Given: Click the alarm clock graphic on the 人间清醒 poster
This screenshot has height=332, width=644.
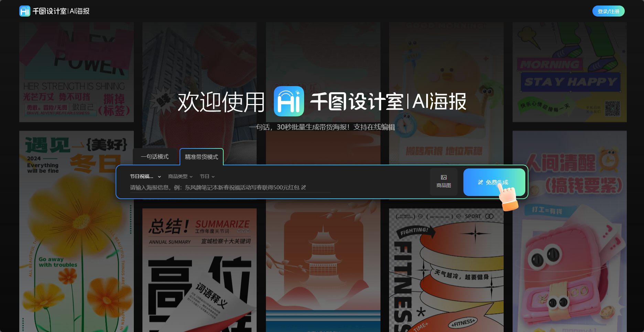Looking at the screenshot, I should [609, 159].
